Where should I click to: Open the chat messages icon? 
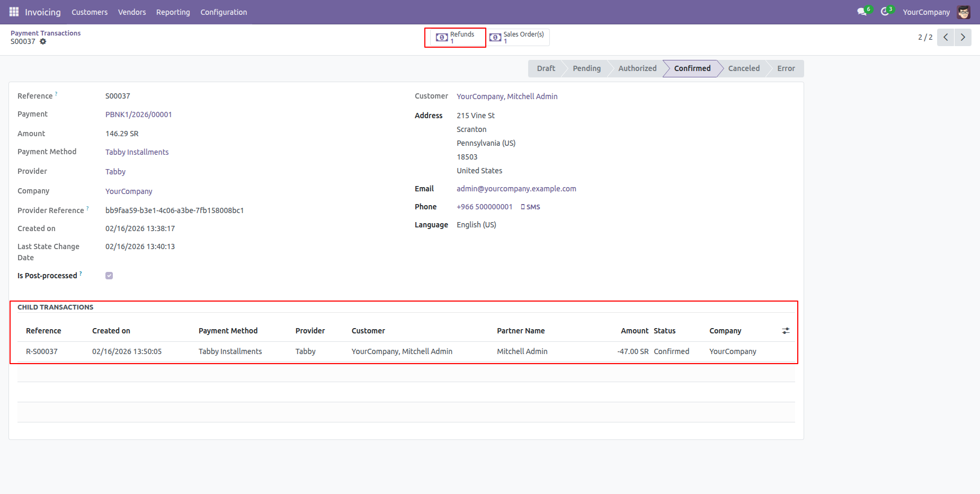(862, 12)
